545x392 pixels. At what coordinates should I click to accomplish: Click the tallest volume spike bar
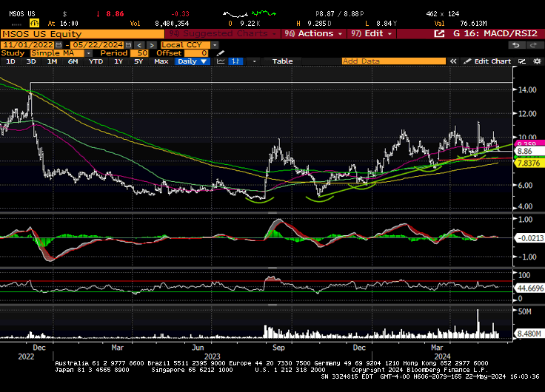(478, 323)
